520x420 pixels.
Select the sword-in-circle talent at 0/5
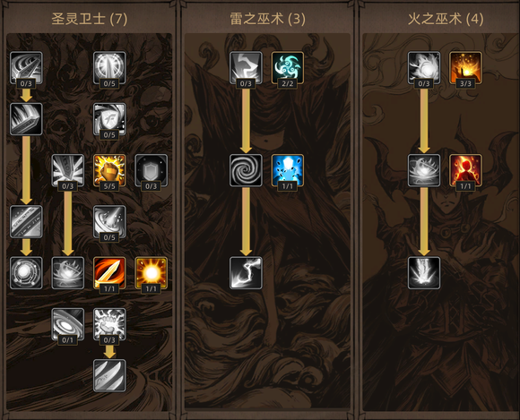click(x=109, y=67)
